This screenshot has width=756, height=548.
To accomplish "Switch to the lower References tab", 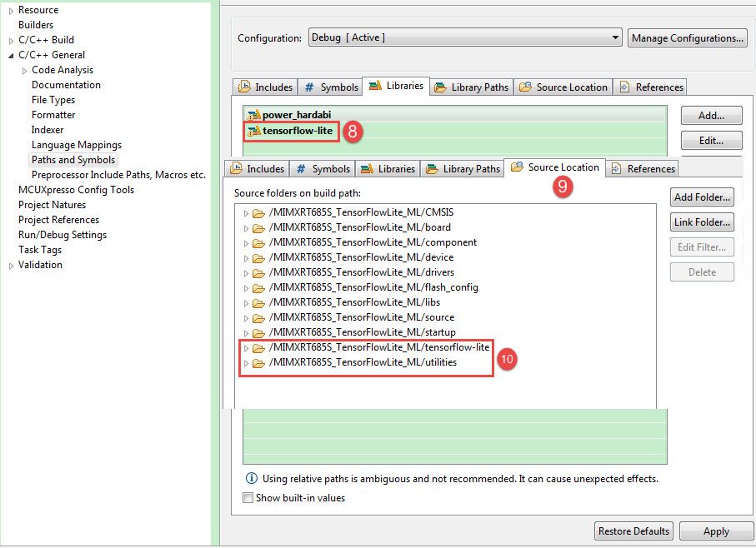I will click(642, 168).
